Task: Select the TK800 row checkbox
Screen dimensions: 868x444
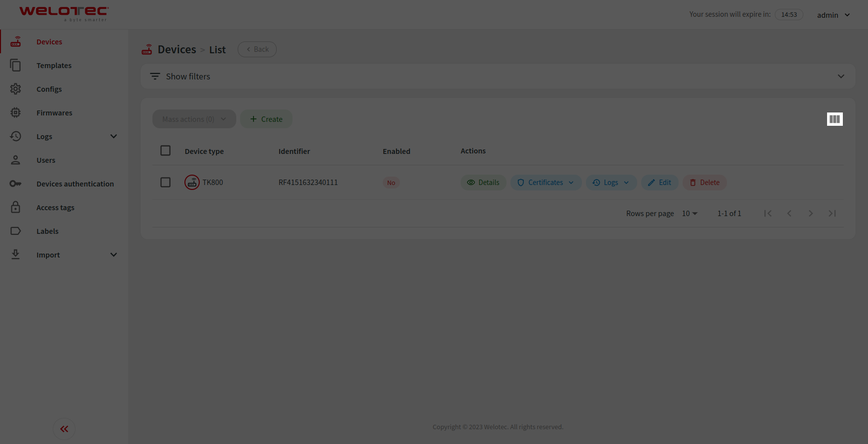Action: (166, 183)
